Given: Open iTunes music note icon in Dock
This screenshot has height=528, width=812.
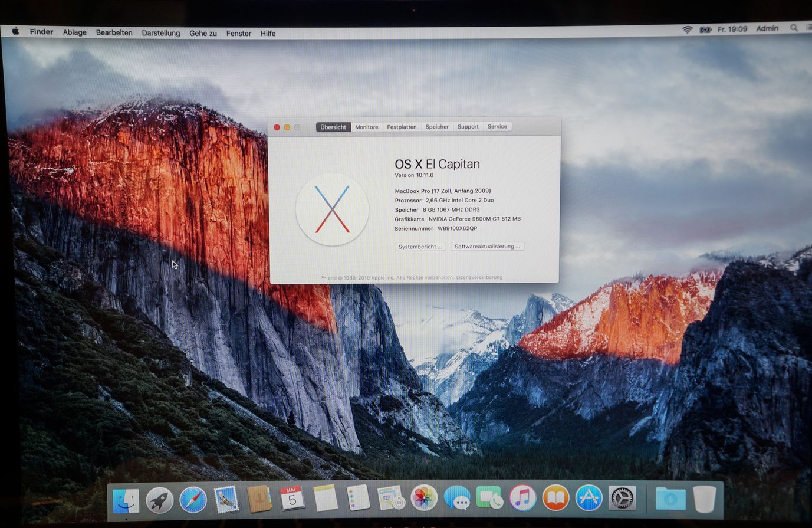Looking at the screenshot, I should coord(522,499).
